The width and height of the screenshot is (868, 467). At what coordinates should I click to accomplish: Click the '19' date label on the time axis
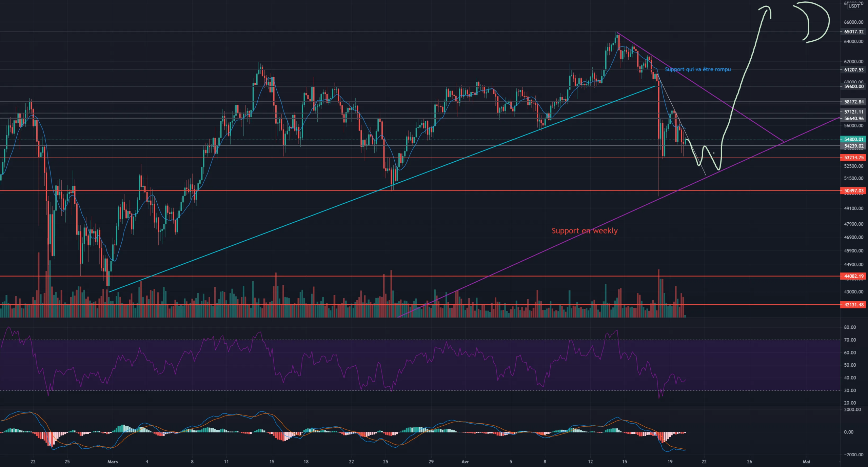click(x=670, y=462)
